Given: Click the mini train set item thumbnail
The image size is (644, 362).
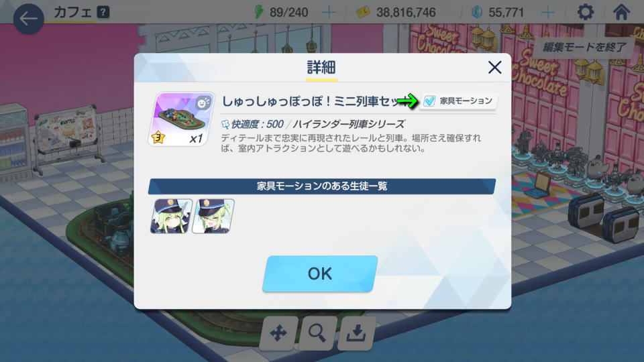Looking at the screenshot, I should pos(181,119).
